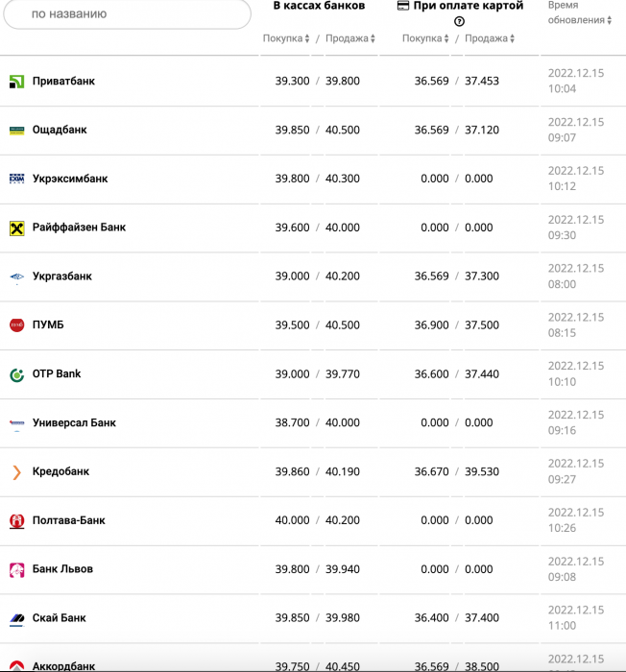Sort by card payment Продажа column

490,38
